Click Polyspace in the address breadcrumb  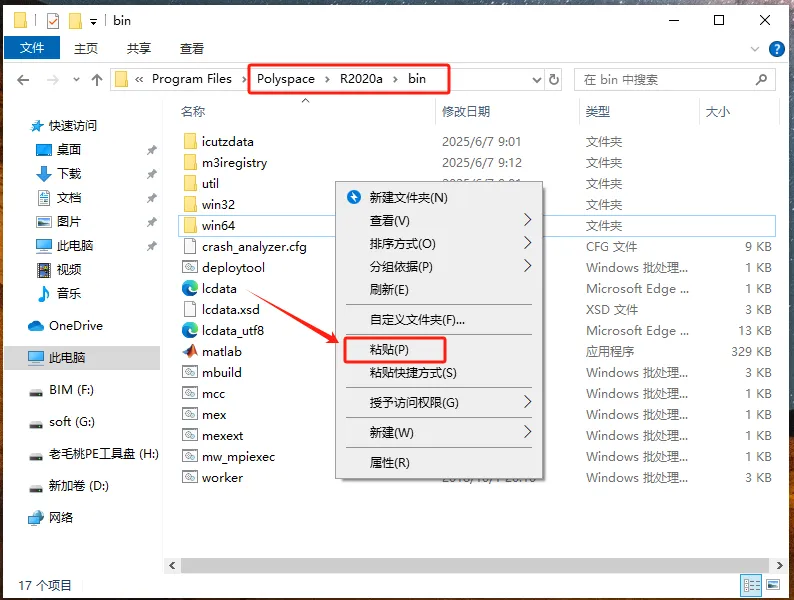pos(286,79)
